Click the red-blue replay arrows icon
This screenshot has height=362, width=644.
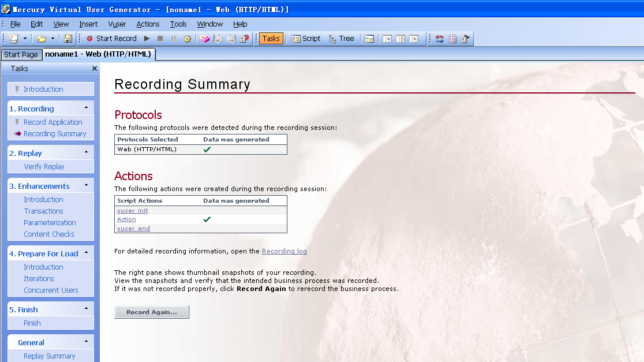coord(439,39)
